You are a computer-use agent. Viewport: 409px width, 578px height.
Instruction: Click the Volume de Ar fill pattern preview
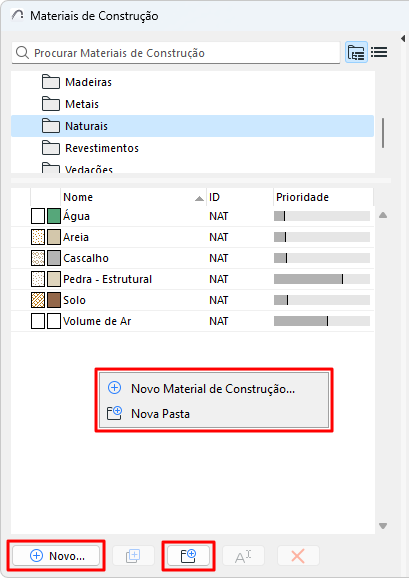click(38, 321)
